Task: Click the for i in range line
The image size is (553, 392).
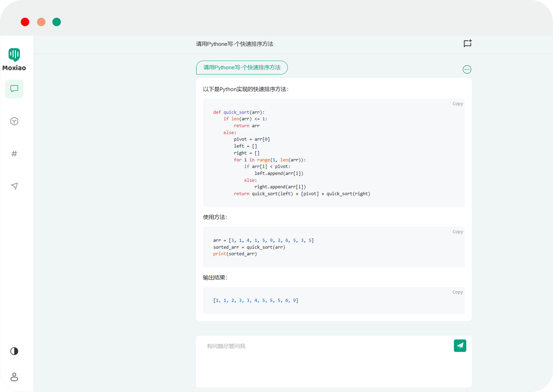Action: pos(270,160)
